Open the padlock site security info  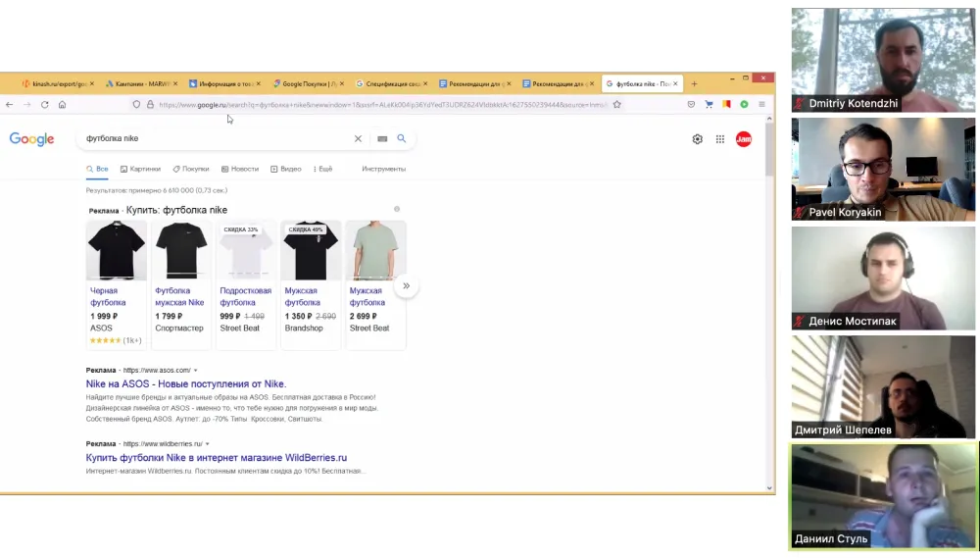click(150, 105)
